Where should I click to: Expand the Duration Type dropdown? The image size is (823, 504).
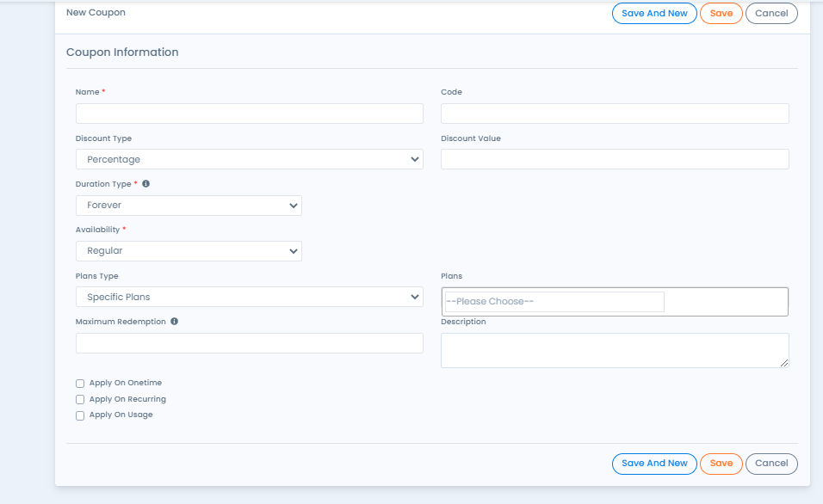click(x=189, y=205)
